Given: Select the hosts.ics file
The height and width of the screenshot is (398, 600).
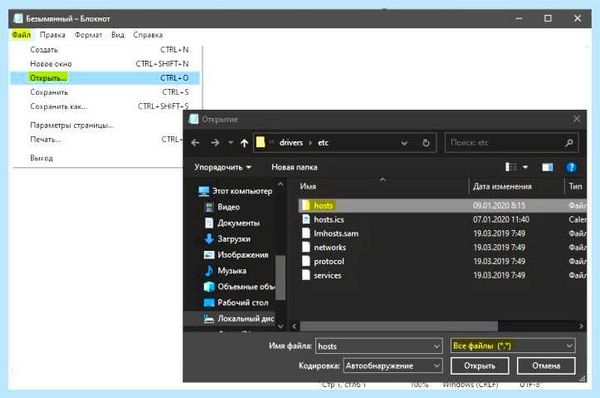Looking at the screenshot, I should [442, 220].
